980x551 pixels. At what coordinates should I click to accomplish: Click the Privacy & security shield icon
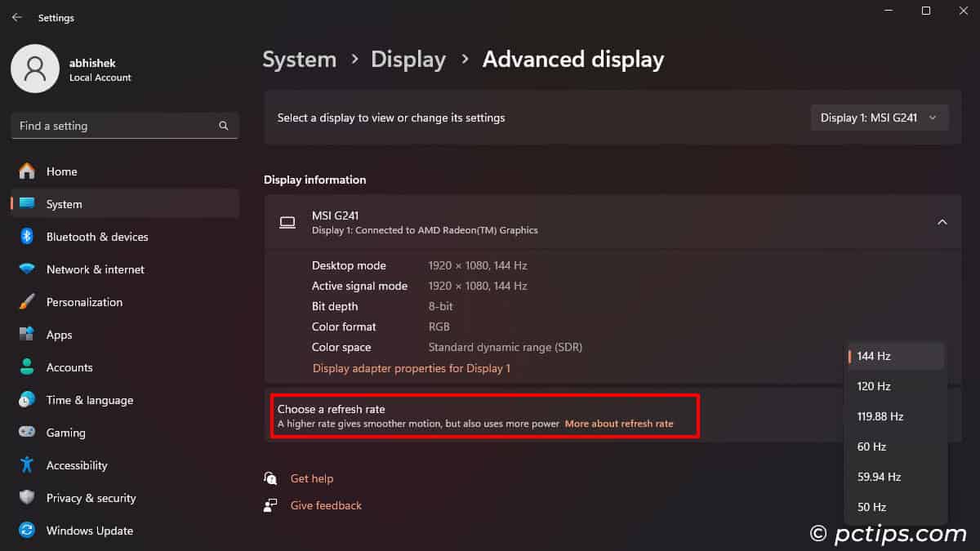point(27,498)
